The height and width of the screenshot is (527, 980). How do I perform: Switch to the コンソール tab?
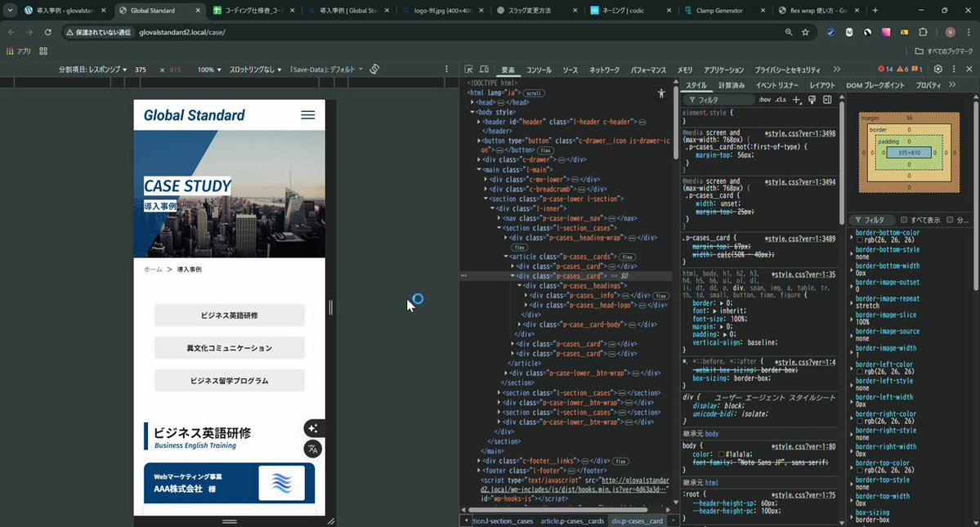pos(538,70)
